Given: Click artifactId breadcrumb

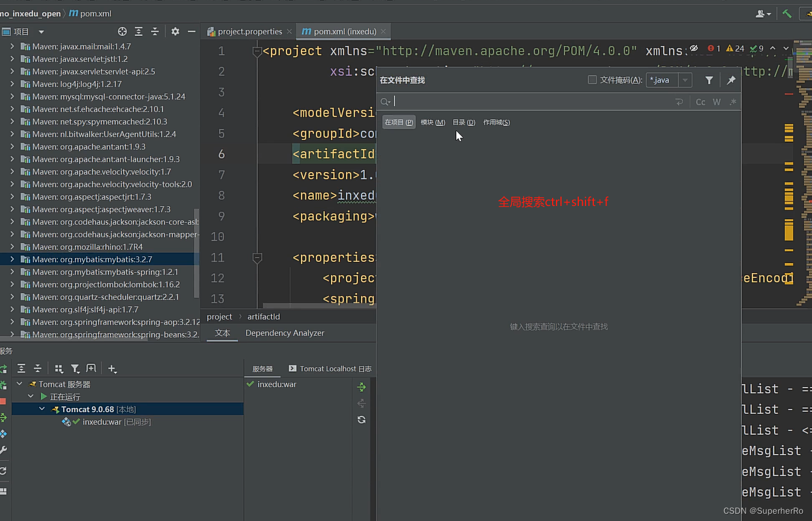Looking at the screenshot, I should point(264,317).
